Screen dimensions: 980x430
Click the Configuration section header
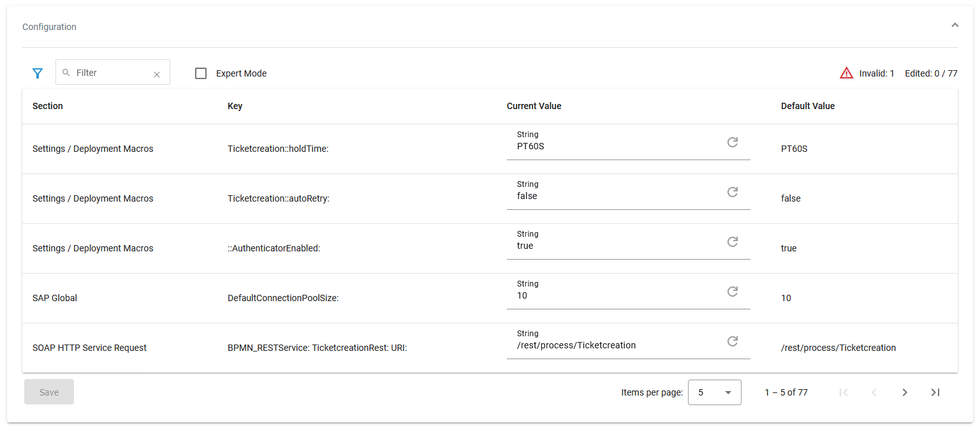pos(49,27)
